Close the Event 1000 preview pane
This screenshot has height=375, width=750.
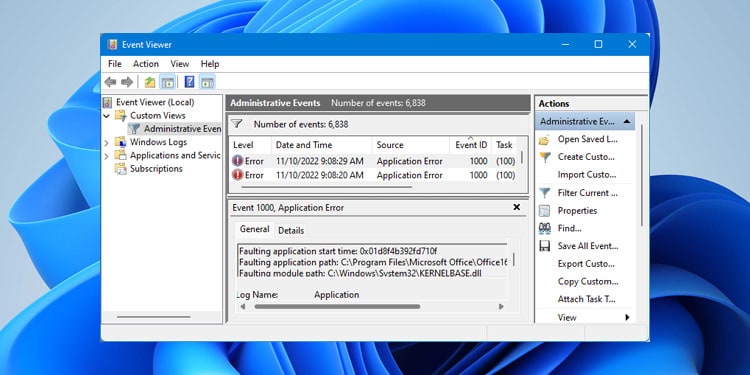click(517, 207)
